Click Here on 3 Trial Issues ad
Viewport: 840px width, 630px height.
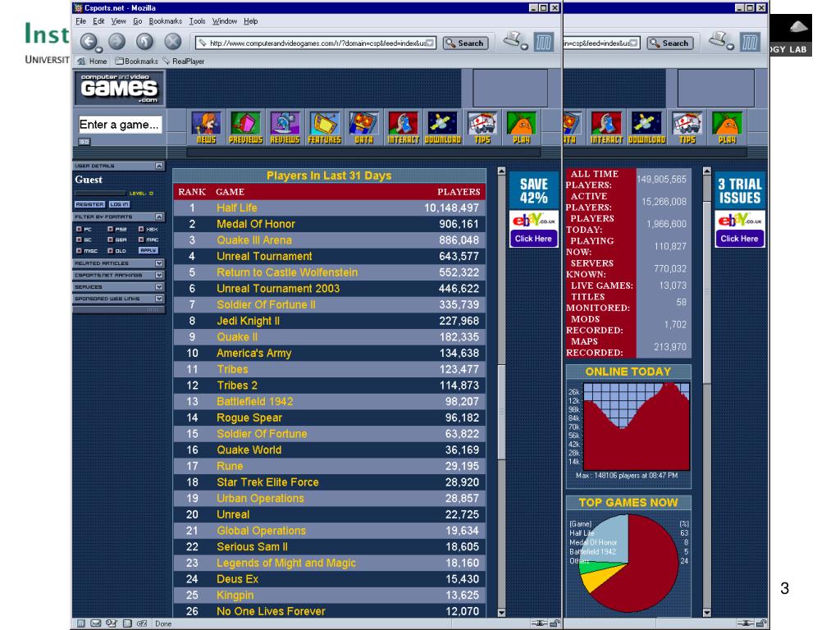[739, 239]
